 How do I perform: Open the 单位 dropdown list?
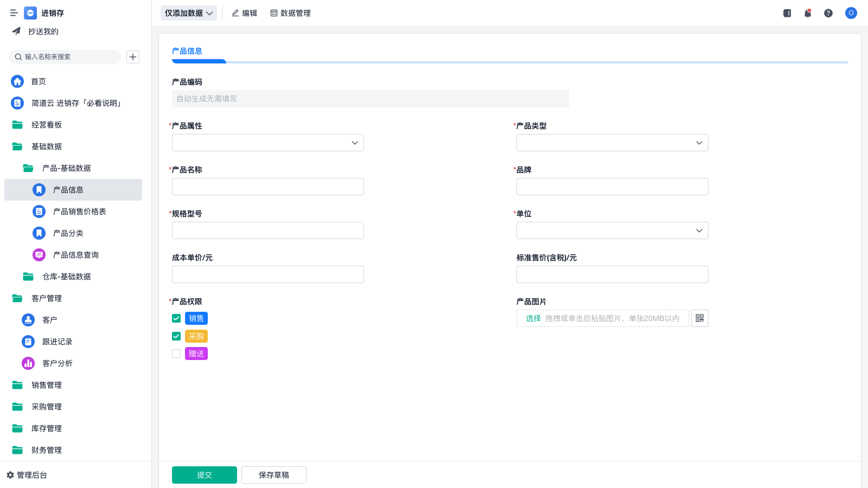coord(612,230)
